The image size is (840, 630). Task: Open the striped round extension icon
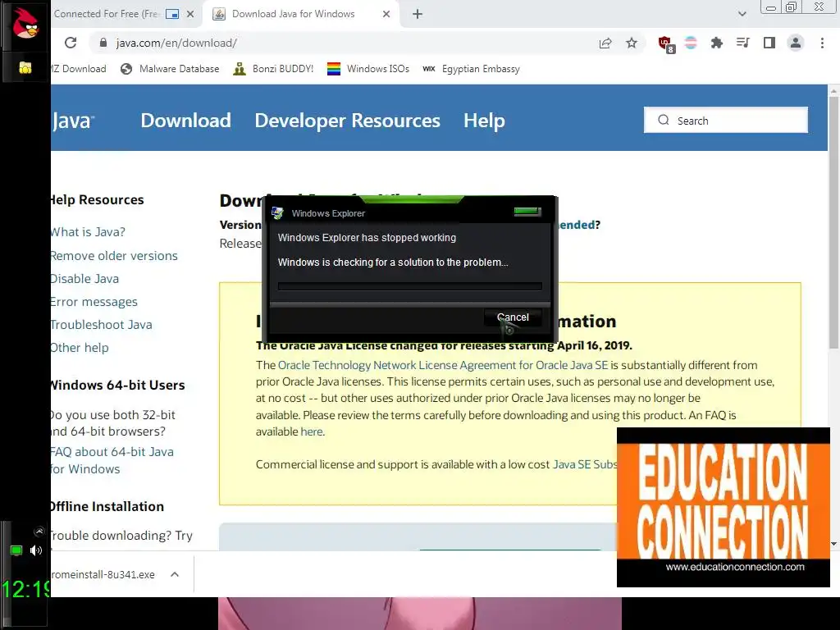click(691, 43)
